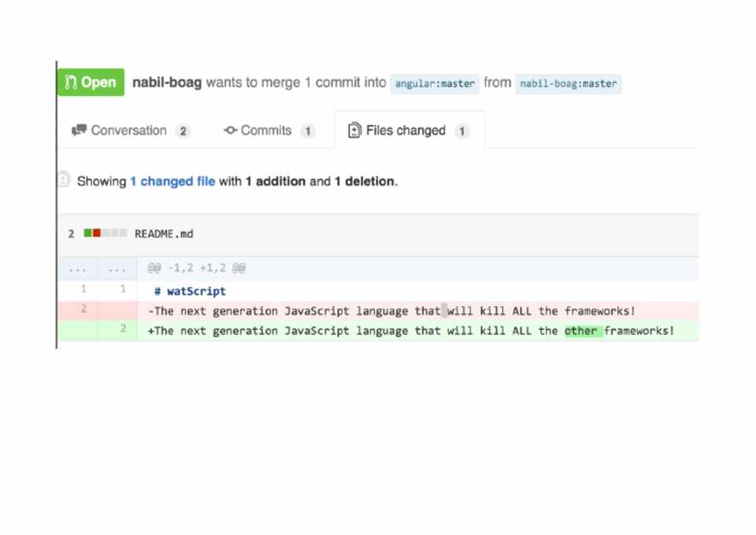Open the Conversation tab
756x535 pixels.
[130, 131]
